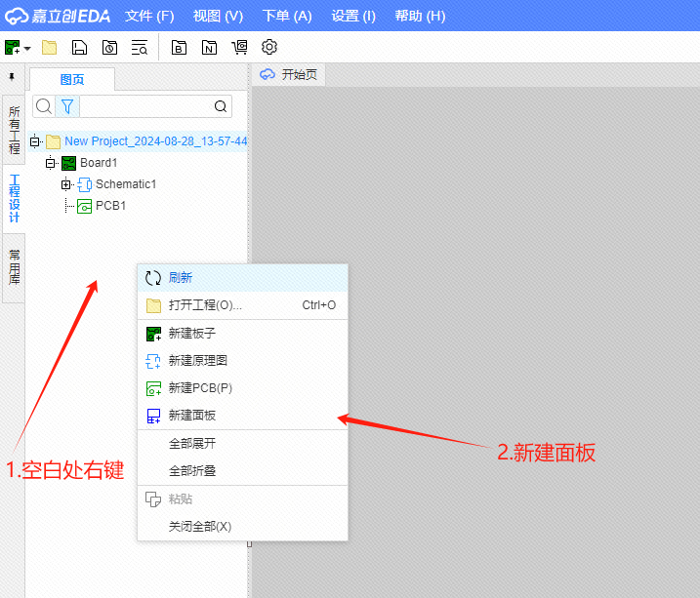Click the new panel icon in menu

[153, 416]
